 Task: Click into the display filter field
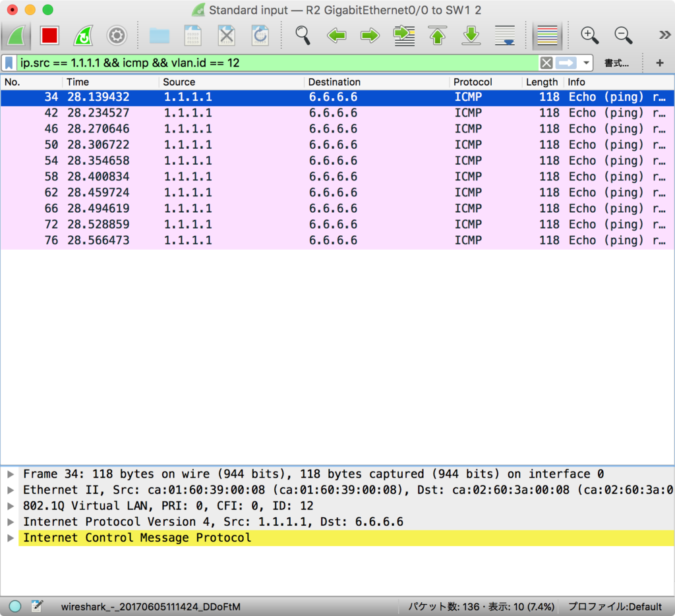[x=278, y=63]
